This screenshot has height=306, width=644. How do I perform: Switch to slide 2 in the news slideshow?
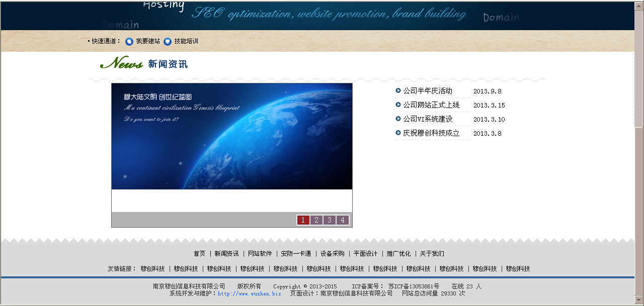(x=316, y=220)
